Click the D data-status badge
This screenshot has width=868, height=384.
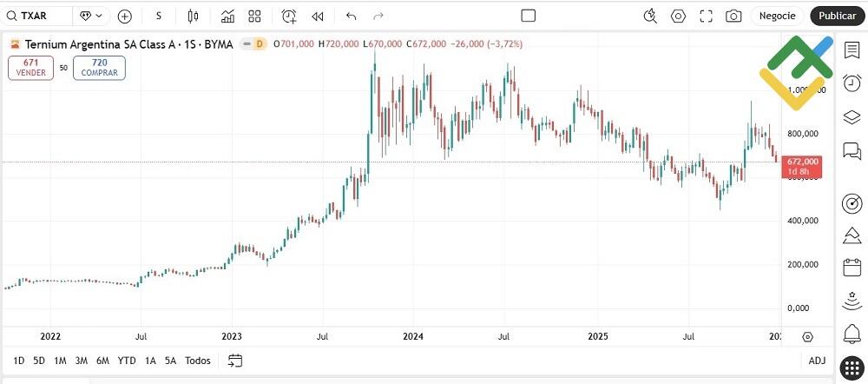point(259,43)
